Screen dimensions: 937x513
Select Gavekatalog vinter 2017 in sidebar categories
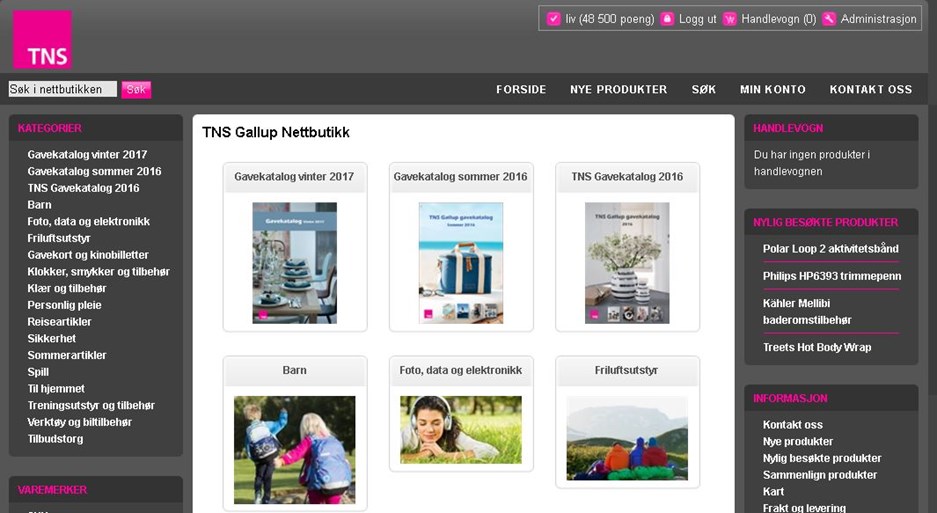click(87, 154)
